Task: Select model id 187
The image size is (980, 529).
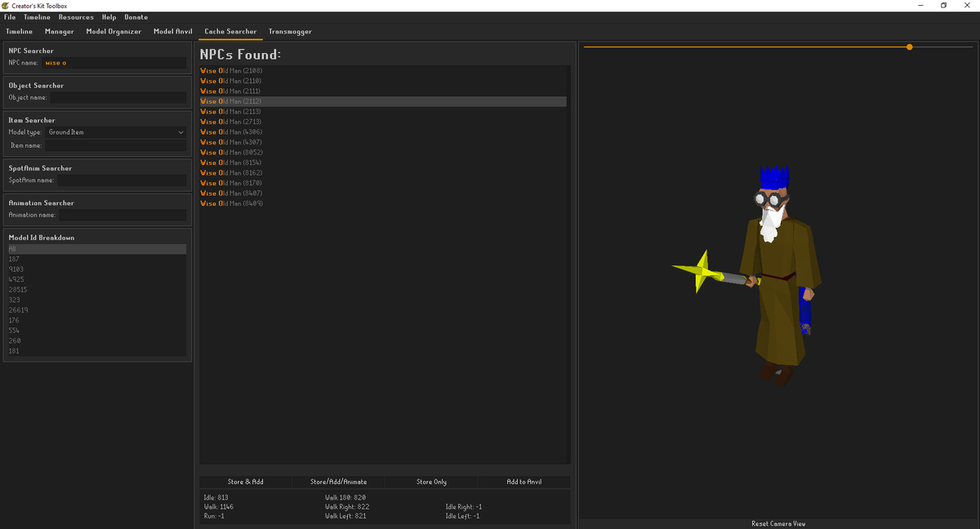Action: point(97,259)
